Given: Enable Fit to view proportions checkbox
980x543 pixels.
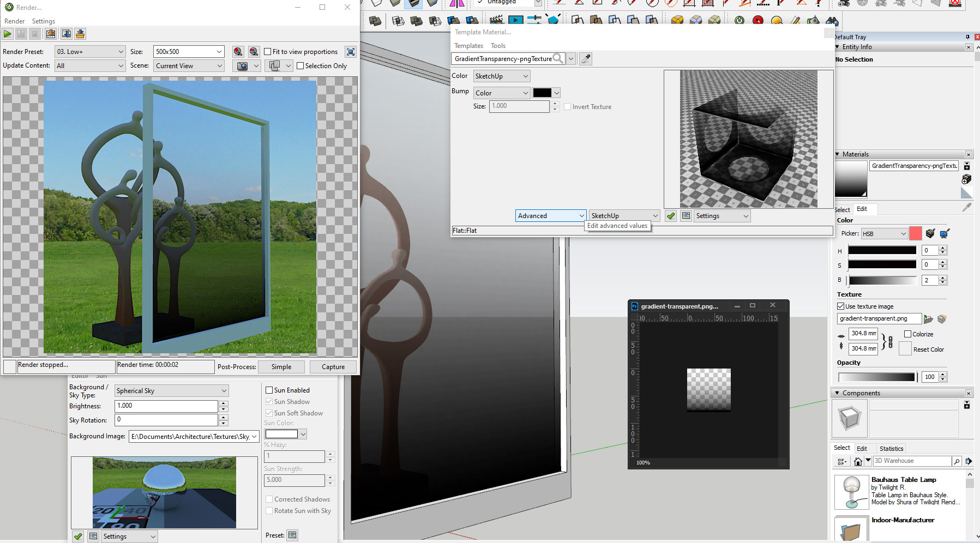Looking at the screenshot, I should point(268,52).
